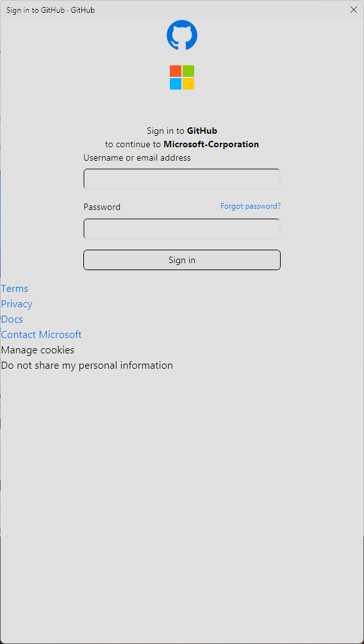364x644 pixels.
Task: Open the Docs link
Action: click(12, 319)
